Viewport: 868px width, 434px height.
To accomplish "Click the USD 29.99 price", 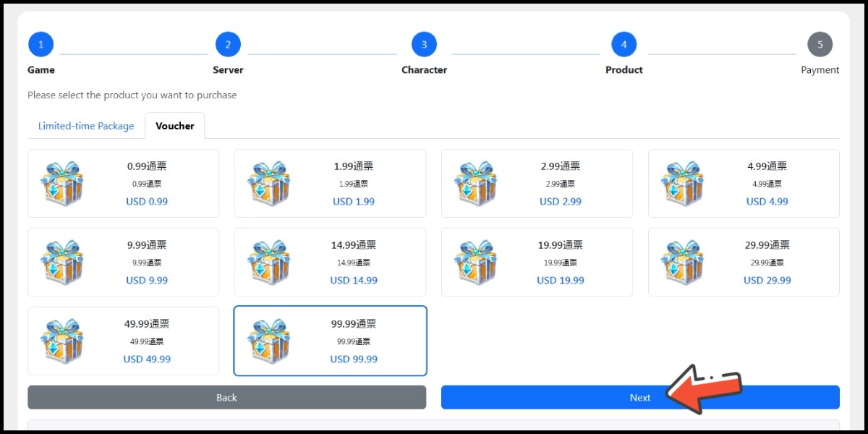I will point(767,281).
